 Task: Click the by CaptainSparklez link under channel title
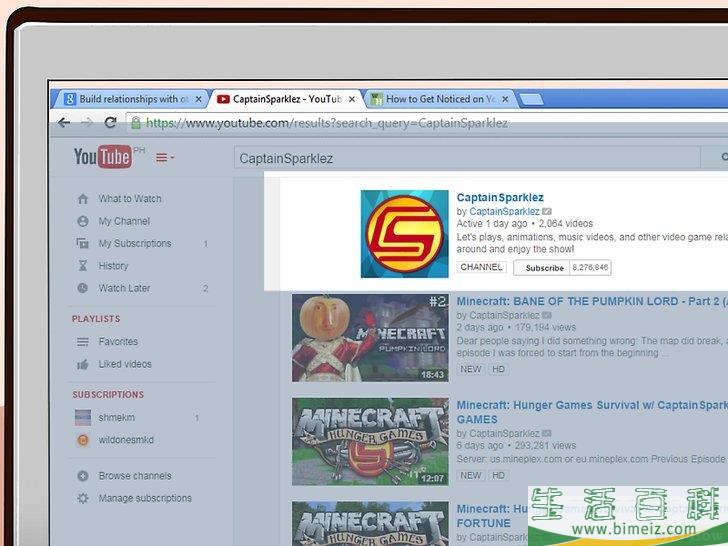click(504, 212)
